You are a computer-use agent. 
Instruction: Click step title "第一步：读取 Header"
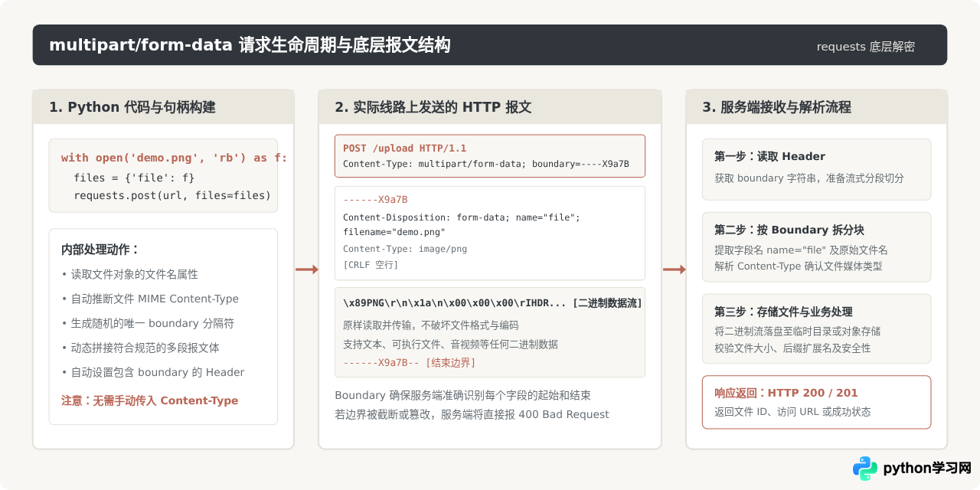[x=769, y=156]
